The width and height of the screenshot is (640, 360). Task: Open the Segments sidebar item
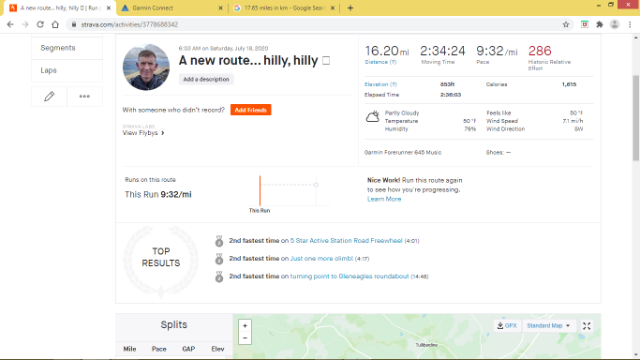[x=67, y=48]
